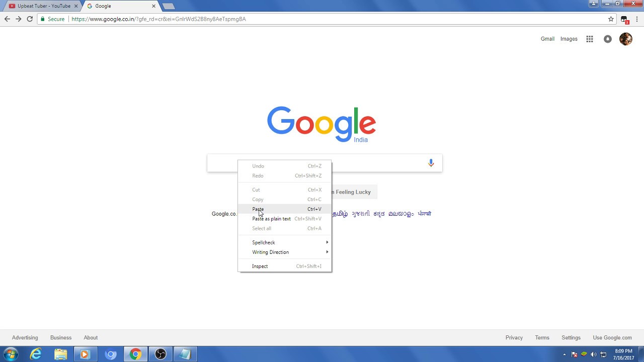
Task: Open the Privacy footer link
Action: click(514, 338)
